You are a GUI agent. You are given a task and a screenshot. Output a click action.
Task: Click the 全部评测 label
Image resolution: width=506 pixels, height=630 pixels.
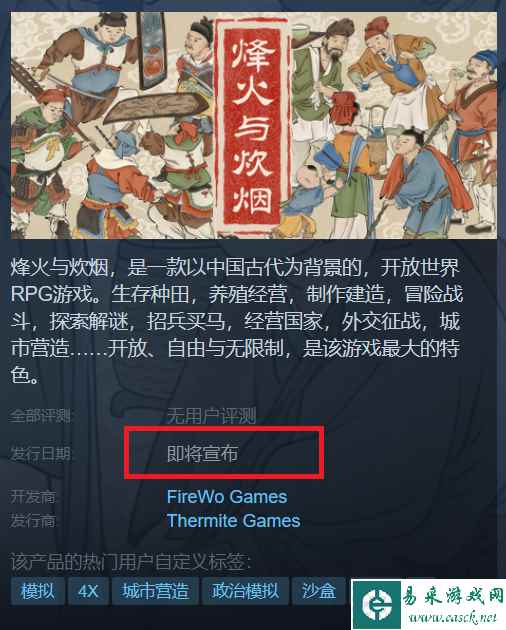pyautogui.click(x=40, y=416)
